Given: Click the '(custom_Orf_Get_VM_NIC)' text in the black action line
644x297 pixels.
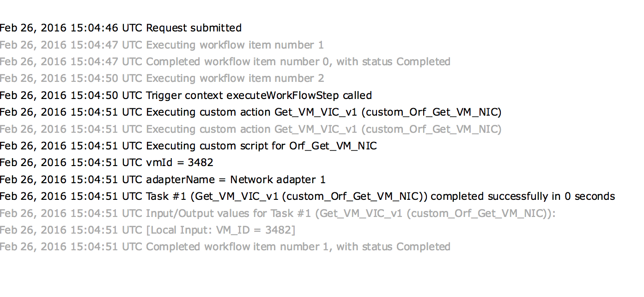Looking at the screenshot, I should [x=433, y=112].
